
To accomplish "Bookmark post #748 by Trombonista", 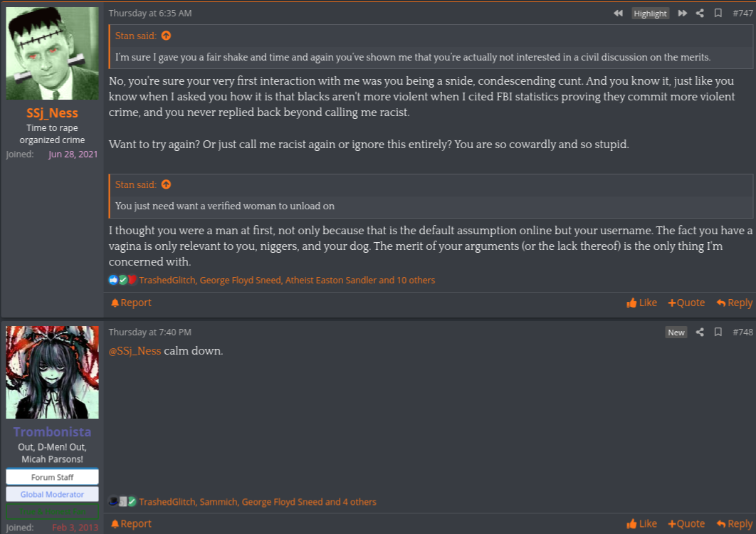I will click(718, 333).
